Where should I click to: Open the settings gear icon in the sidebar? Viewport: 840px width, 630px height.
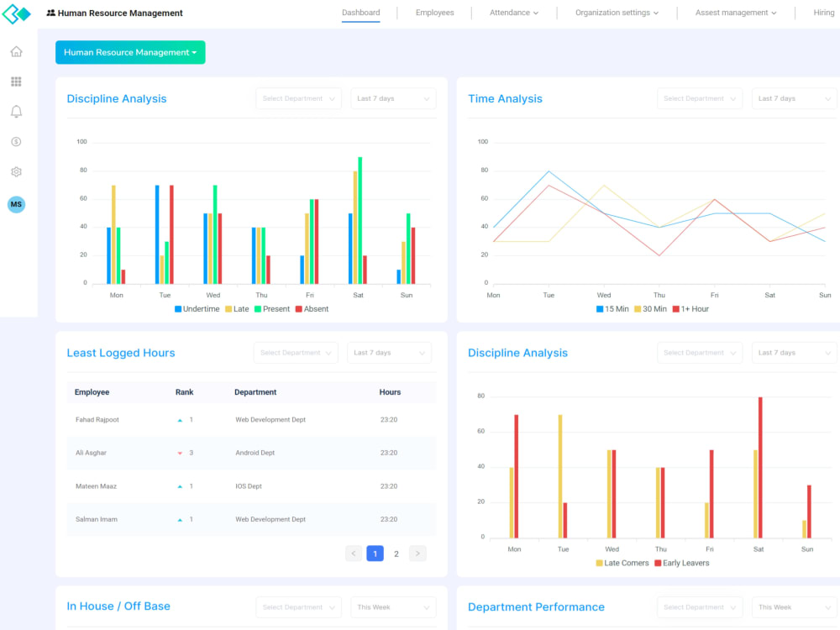(16, 171)
